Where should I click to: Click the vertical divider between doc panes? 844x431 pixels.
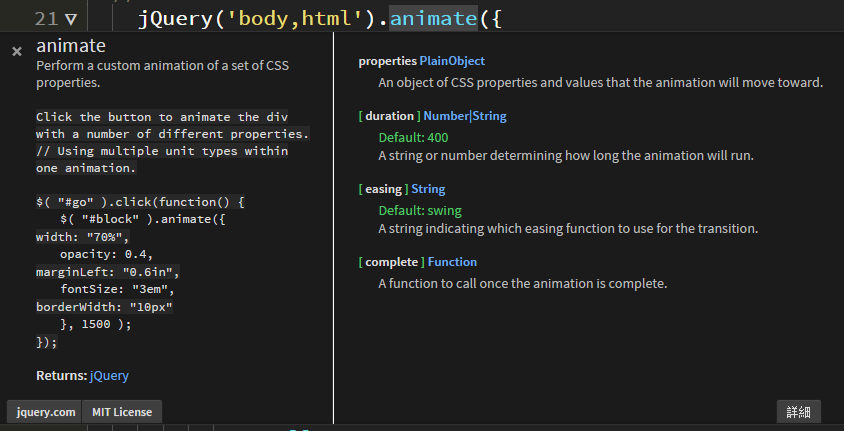click(333, 230)
